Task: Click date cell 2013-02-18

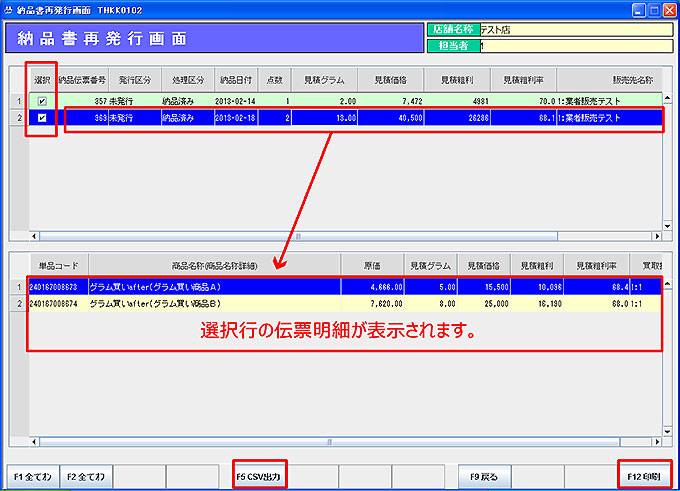Action: click(236, 118)
